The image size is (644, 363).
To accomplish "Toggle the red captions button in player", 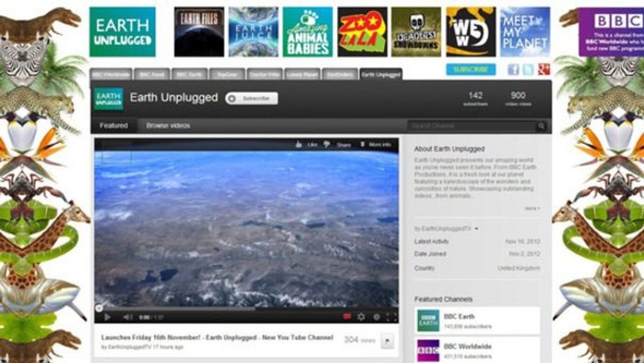I will tap(347, 317).
